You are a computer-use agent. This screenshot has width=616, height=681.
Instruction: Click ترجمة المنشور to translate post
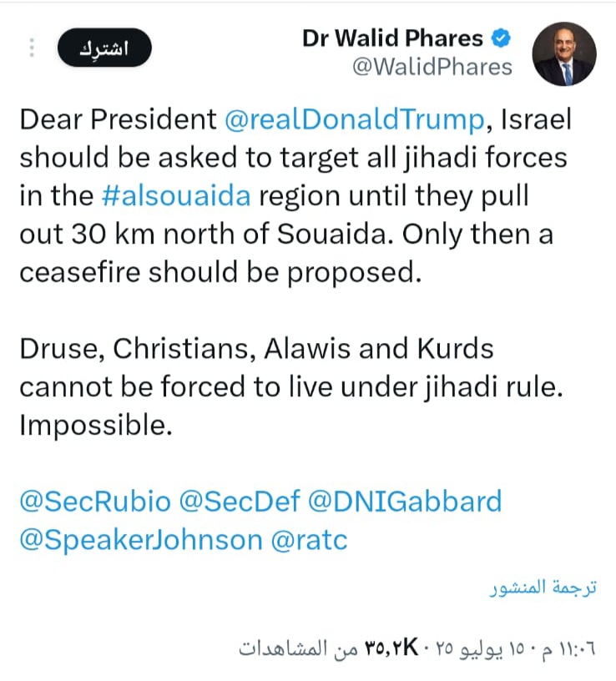[543, 588]
